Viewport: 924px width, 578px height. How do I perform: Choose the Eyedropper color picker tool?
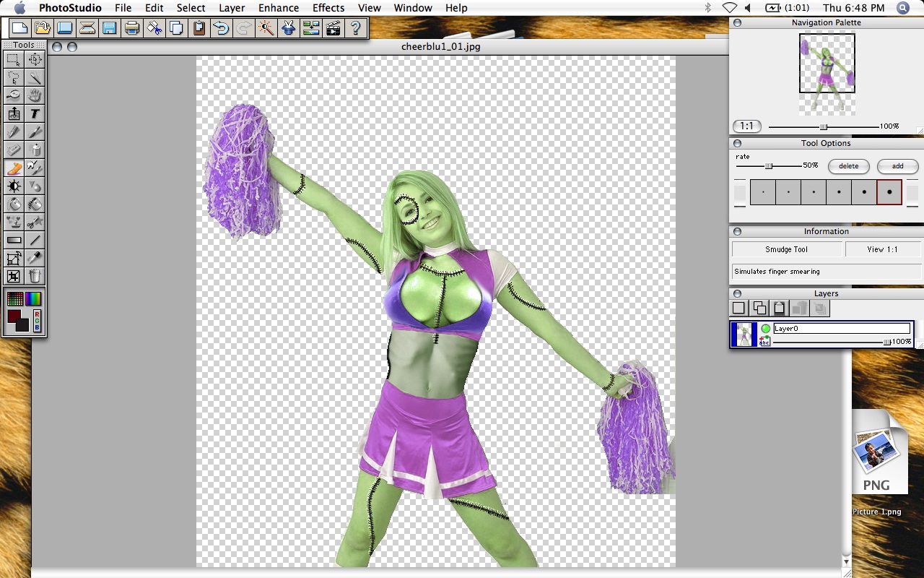(x=35, y=258)
